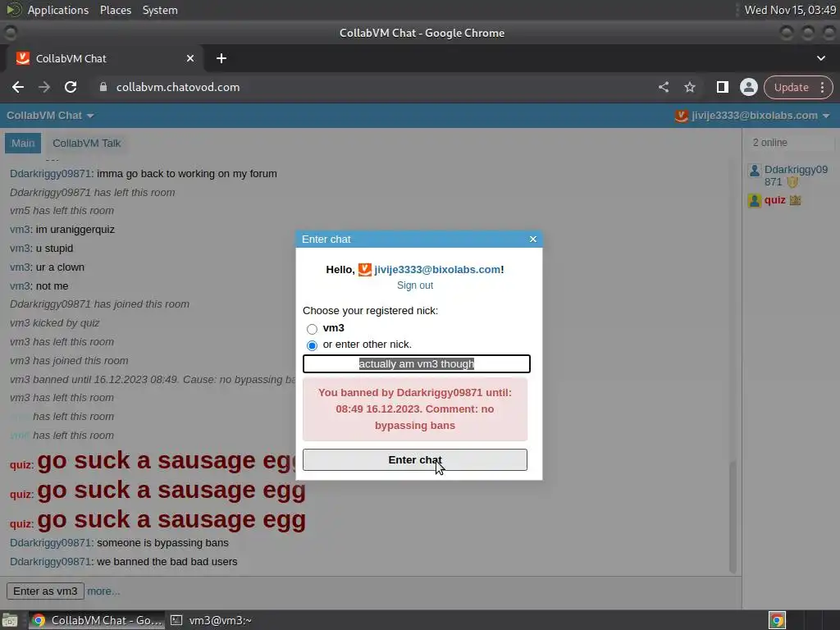The image size is (840, 630).
Task: Click the Enter as vm3 button
Action: (x=45, y=591)
